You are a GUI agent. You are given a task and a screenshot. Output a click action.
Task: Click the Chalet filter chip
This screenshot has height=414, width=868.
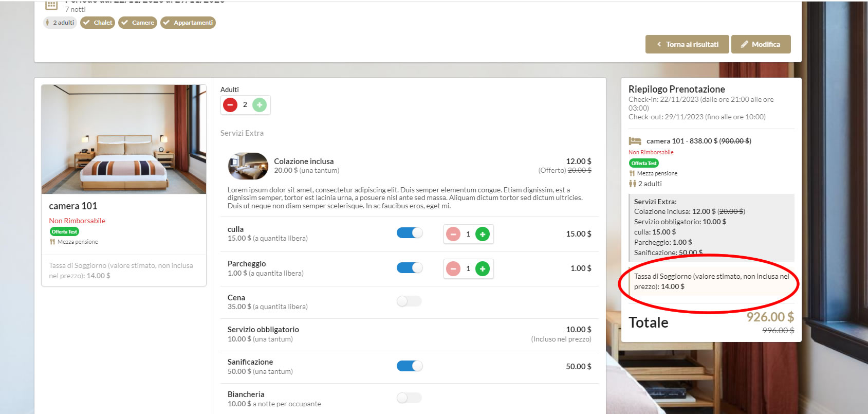[98, 23]
